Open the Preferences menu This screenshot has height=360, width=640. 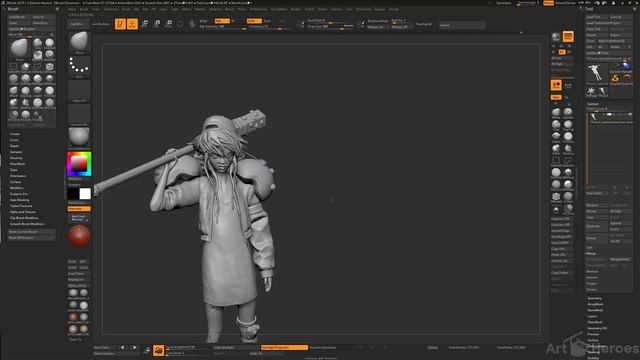258,9
